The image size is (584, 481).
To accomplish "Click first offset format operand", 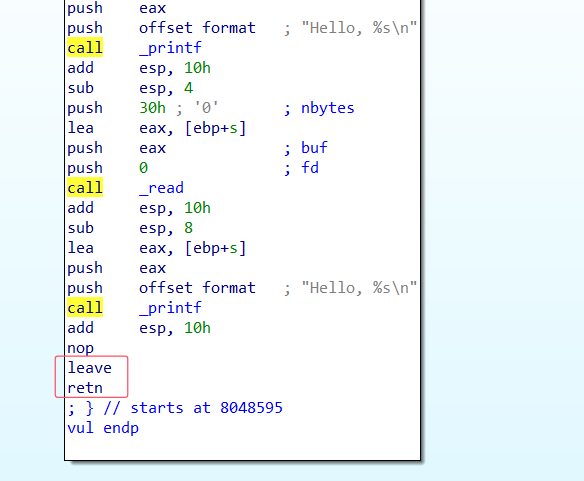I will coord(197,28).
